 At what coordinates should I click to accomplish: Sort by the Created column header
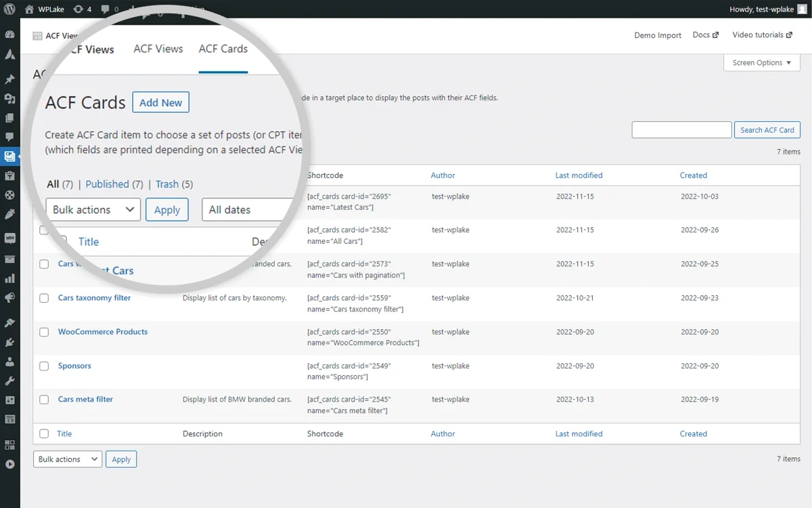pyautogui.click(x=694, y=175)
